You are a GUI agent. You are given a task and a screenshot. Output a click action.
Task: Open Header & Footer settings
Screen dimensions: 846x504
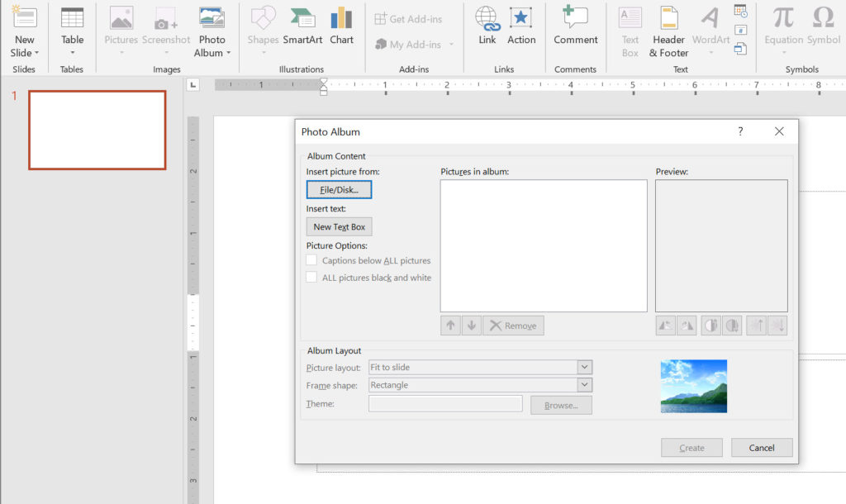[668, 31]
